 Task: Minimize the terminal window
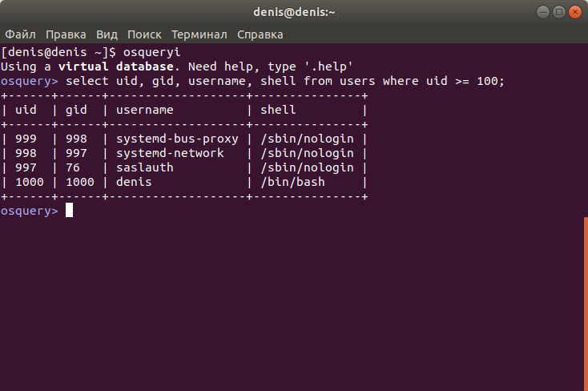pyautogui.click(x=542, y=12)
